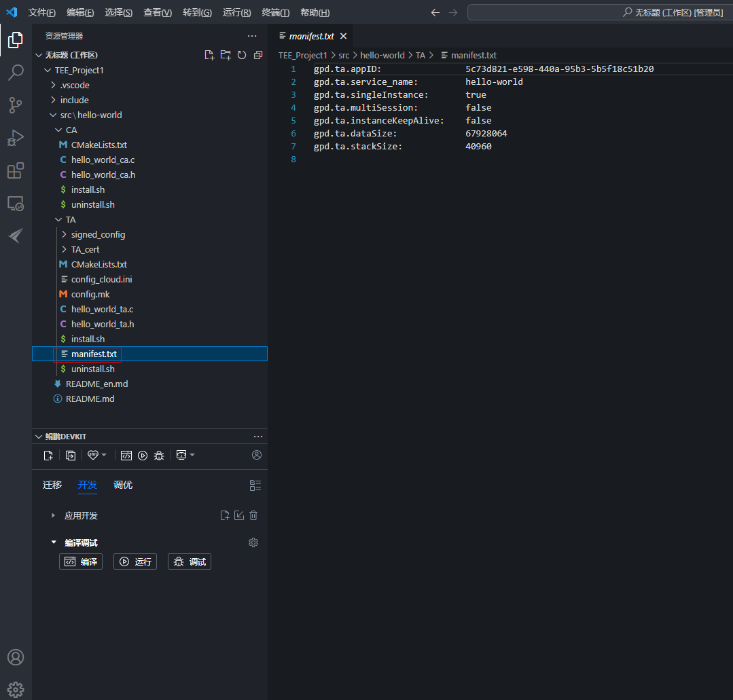Collapse the src\hello-world folder
Screen dimensions: 733x700
(x=53, y=115)
